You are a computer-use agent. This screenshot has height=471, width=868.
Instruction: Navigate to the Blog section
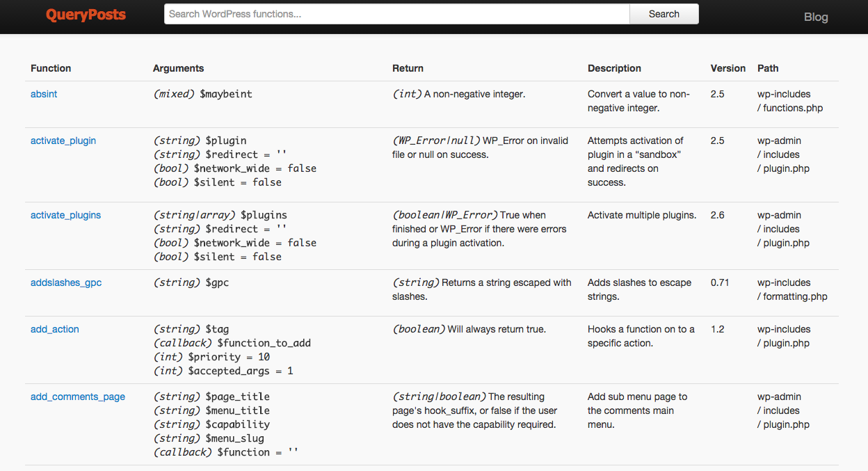pyautogui.click(x=815, y=17)
